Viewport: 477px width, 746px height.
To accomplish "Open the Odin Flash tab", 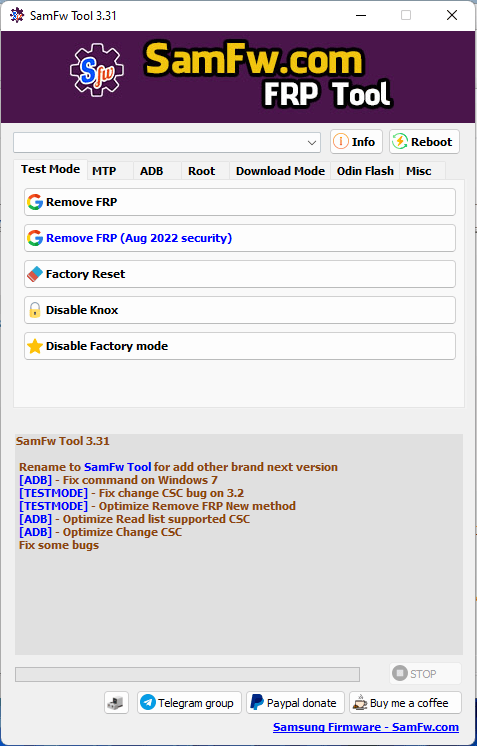I will pyautogui.click(x=365, y=171).
